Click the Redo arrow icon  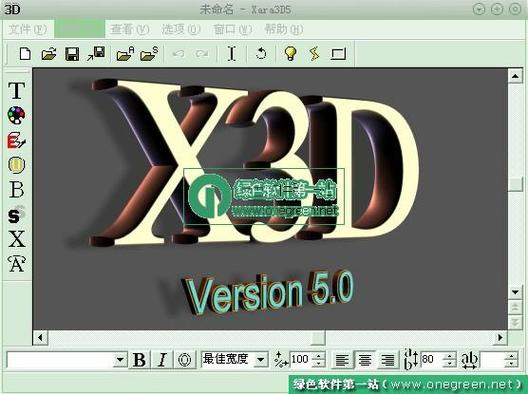[201, 54]
